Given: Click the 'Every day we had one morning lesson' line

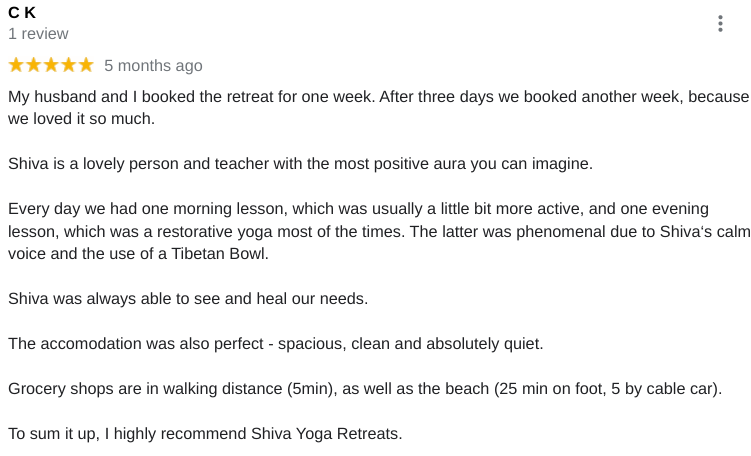Looking at the screenshot, I should (x=358, y=208).
